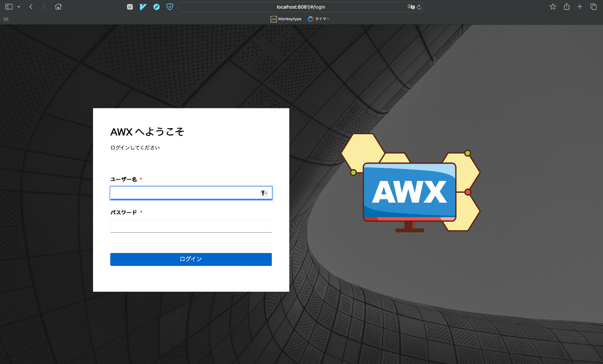Click the パスワード label
The image size is (603, 364).
tap(124, 213)
